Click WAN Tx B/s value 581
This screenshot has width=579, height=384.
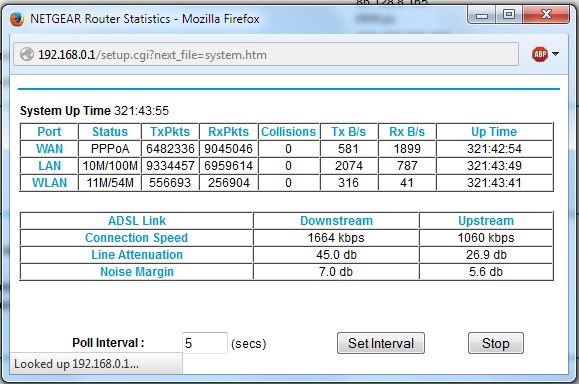click(348, 149)
